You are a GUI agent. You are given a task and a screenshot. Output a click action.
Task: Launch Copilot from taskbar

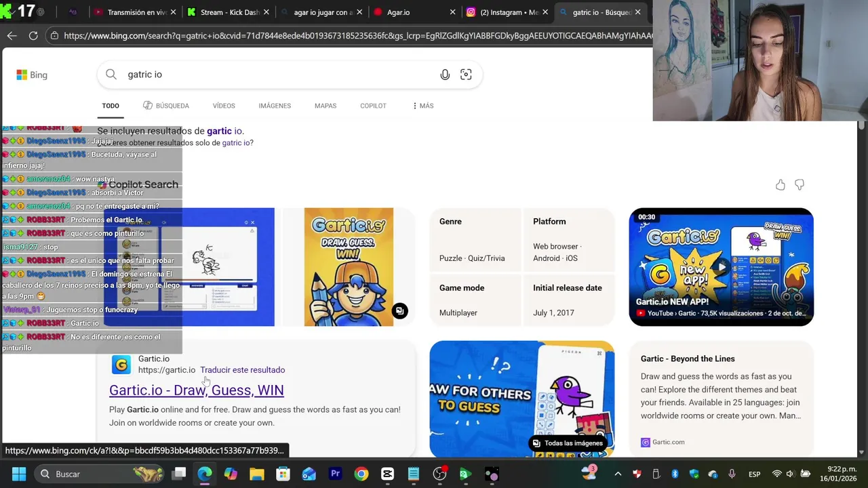coord(231,474)
